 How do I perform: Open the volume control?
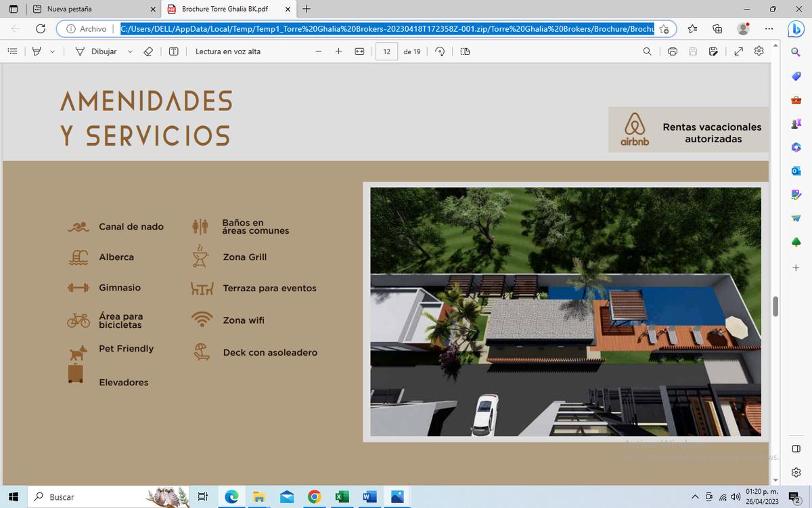(736, 497)
